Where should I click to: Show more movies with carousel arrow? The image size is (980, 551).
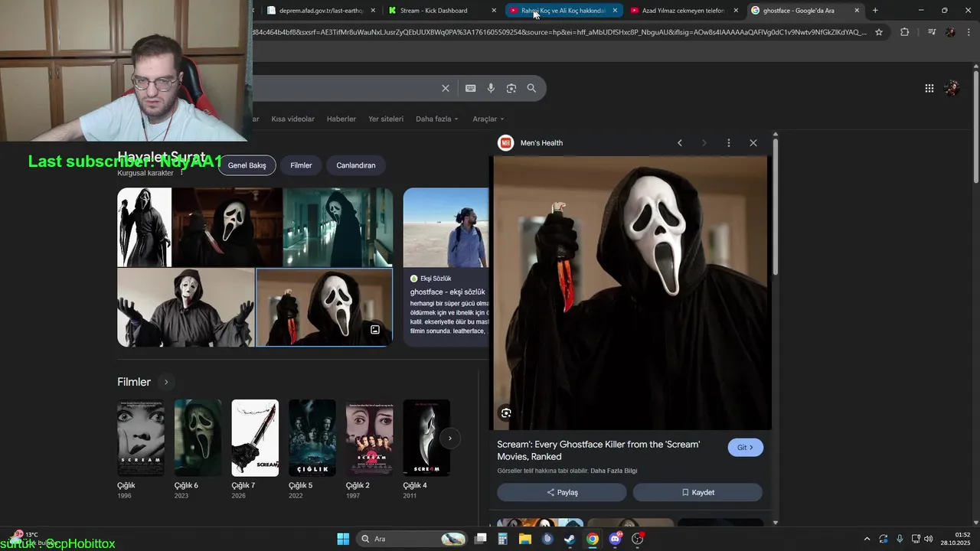tap(450, 438)
